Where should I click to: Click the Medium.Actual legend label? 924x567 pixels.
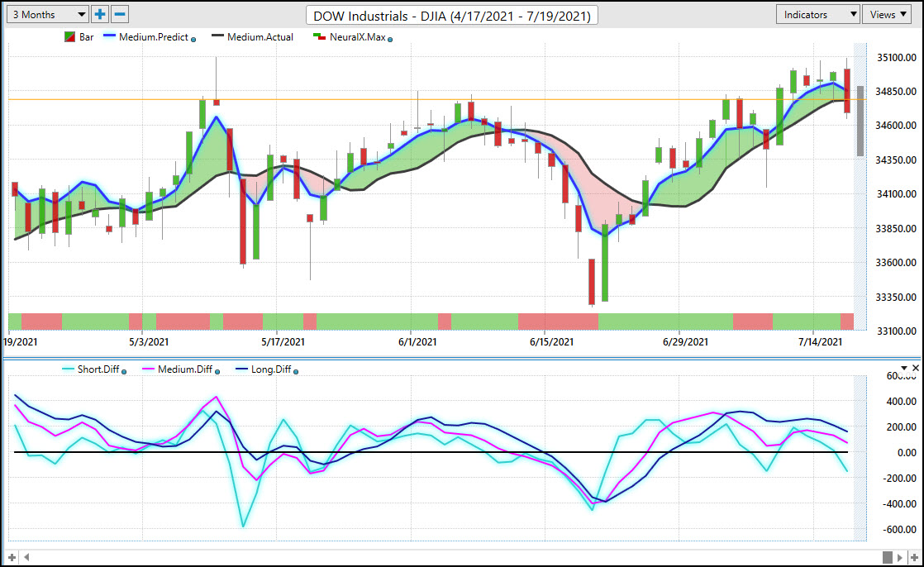260,37
